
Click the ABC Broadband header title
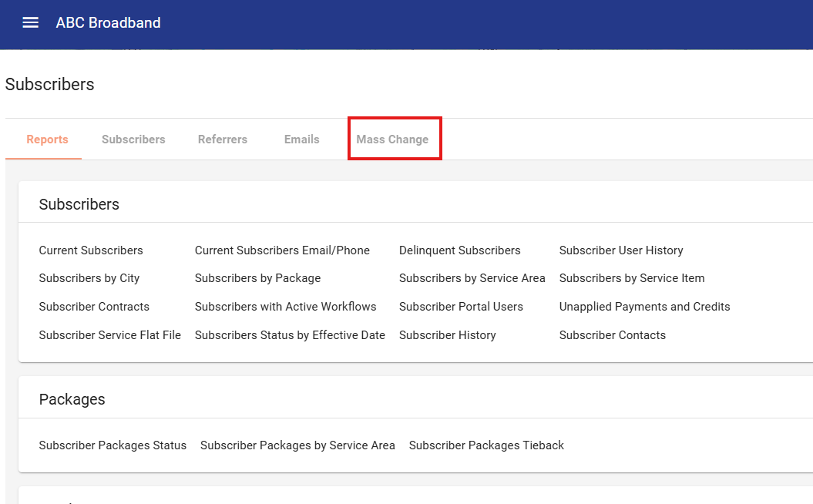point(108,23)
